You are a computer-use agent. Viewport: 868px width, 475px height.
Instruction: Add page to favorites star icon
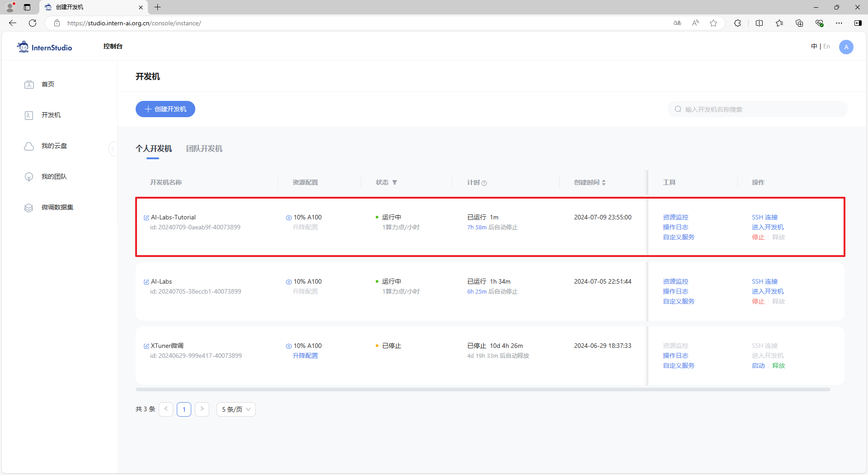click(713, 23)
